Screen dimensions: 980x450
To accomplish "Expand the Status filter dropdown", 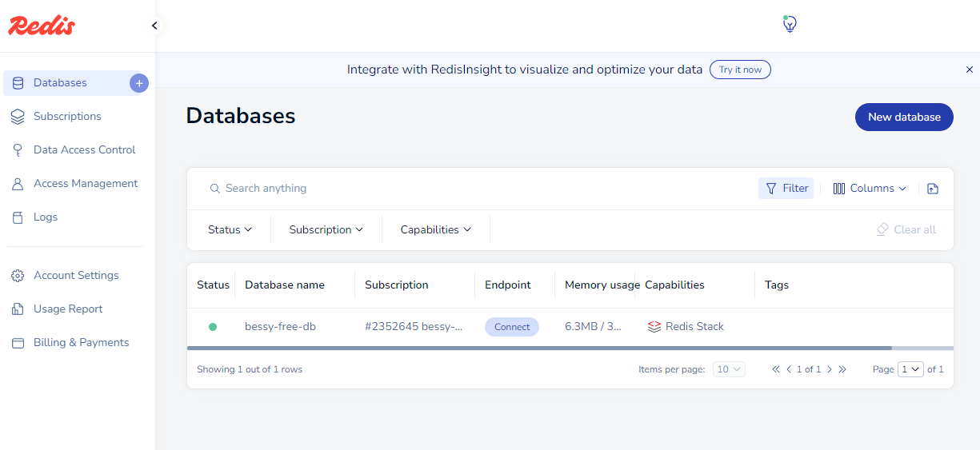I will [230, 229].
